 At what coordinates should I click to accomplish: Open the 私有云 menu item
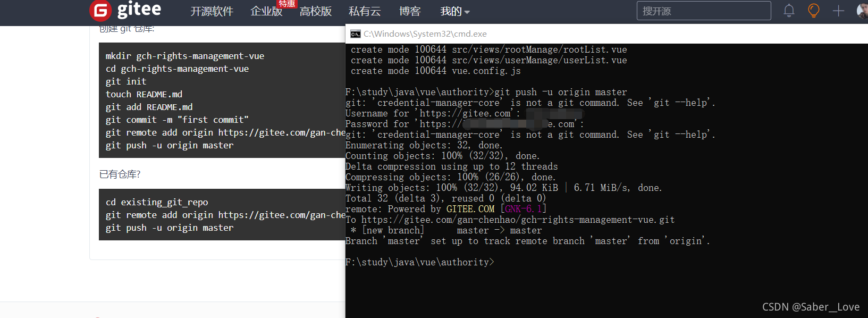pos(365,11)
